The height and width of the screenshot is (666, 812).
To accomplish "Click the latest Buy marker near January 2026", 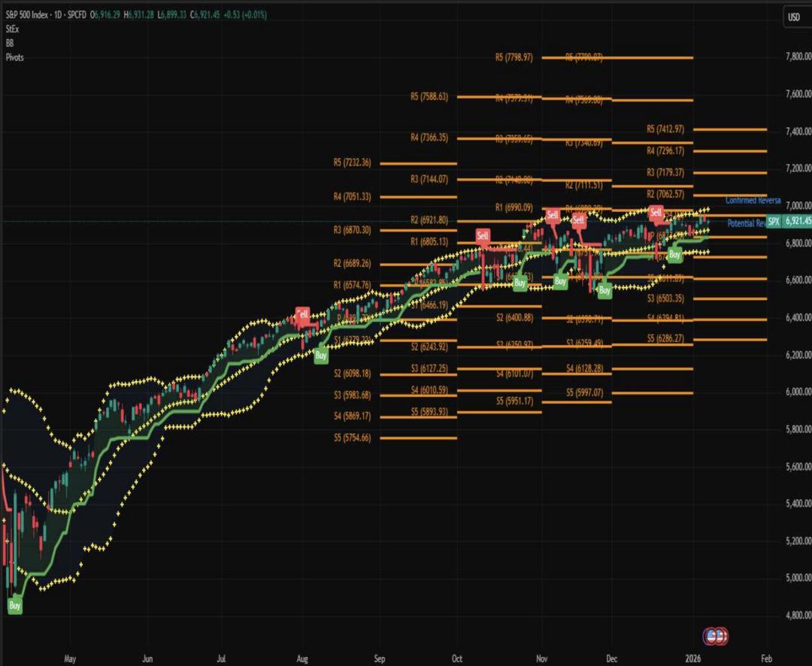I will coord(674,256).
